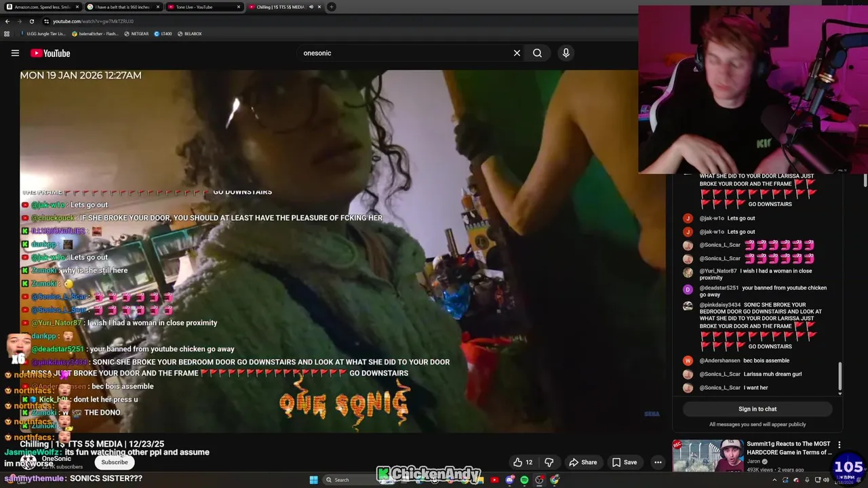The height and width of the screenshot is (488, 868).
Task: Open the NETGEAR bookmark
Action: click(x=136, y=33)
